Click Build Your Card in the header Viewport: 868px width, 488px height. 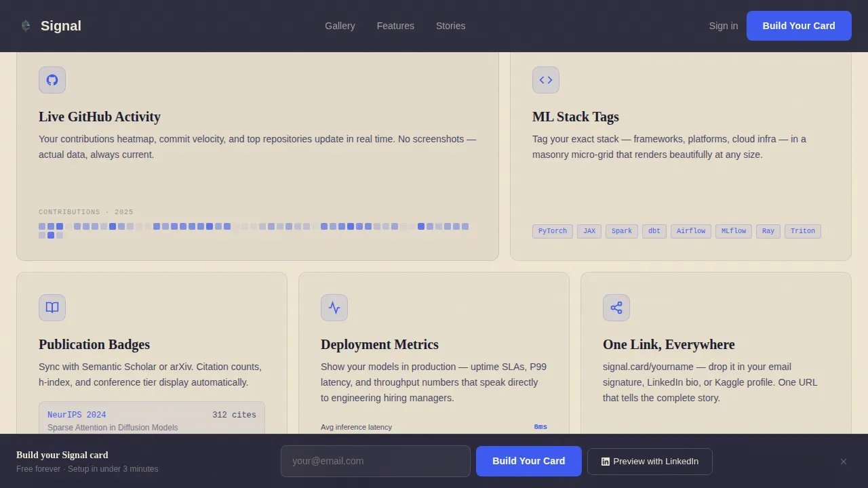coord(799,26)
